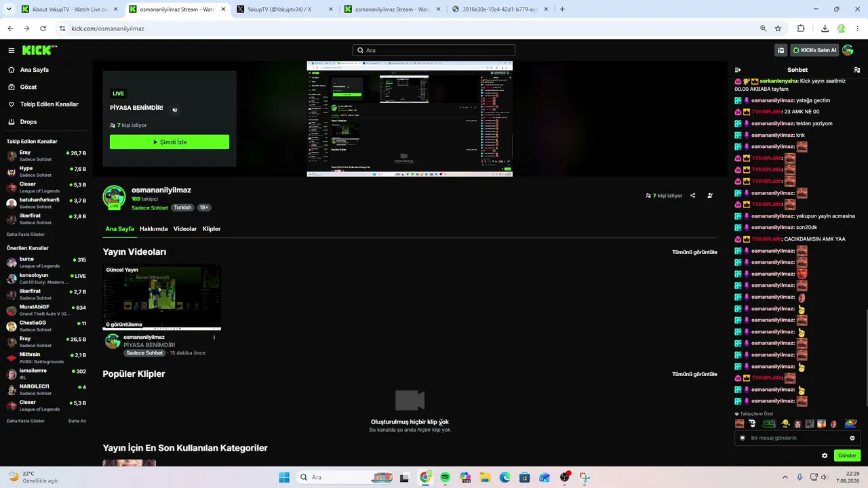The width and height of the screenshot is (868, 488).
Task: Open Spotify from the taskbar
Action: tap(445, 477)
